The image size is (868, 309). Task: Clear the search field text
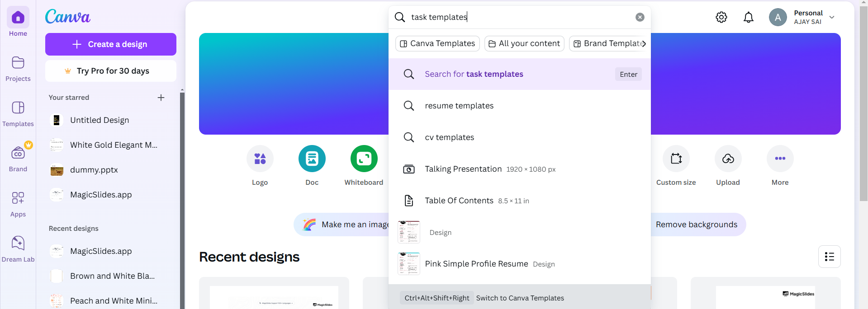point(640,17)
